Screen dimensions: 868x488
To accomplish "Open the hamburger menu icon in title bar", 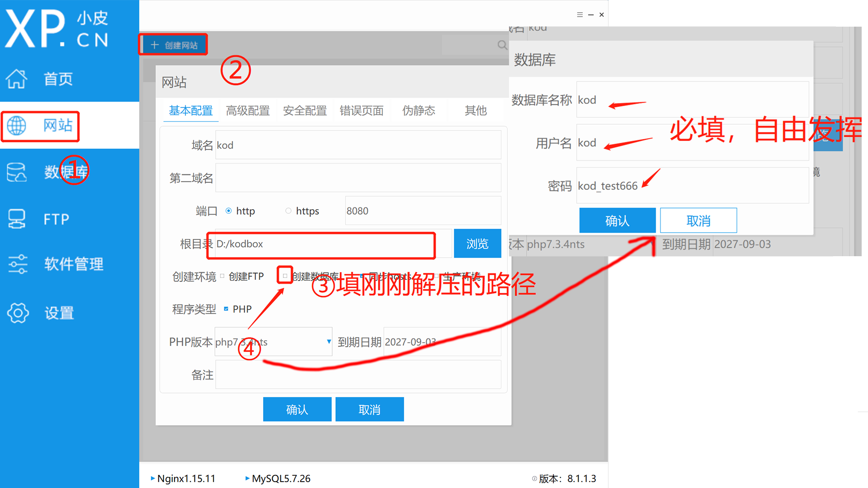I will pos(580,14).
